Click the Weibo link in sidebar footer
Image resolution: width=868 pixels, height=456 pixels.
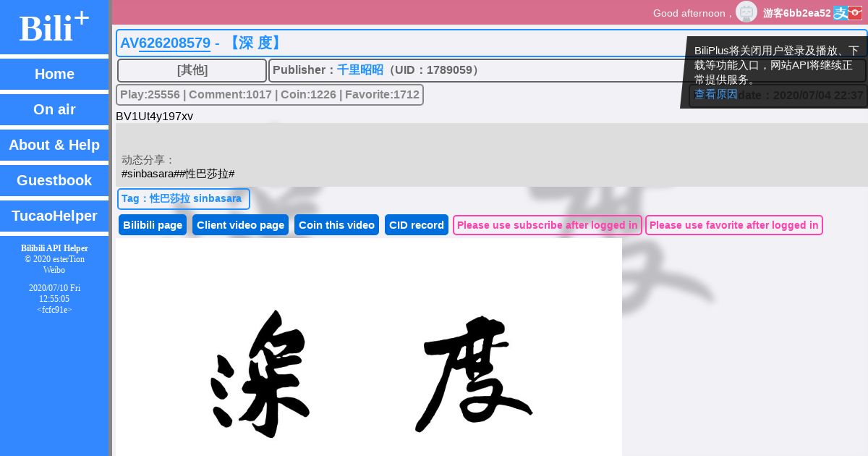(x=54, y=270)
